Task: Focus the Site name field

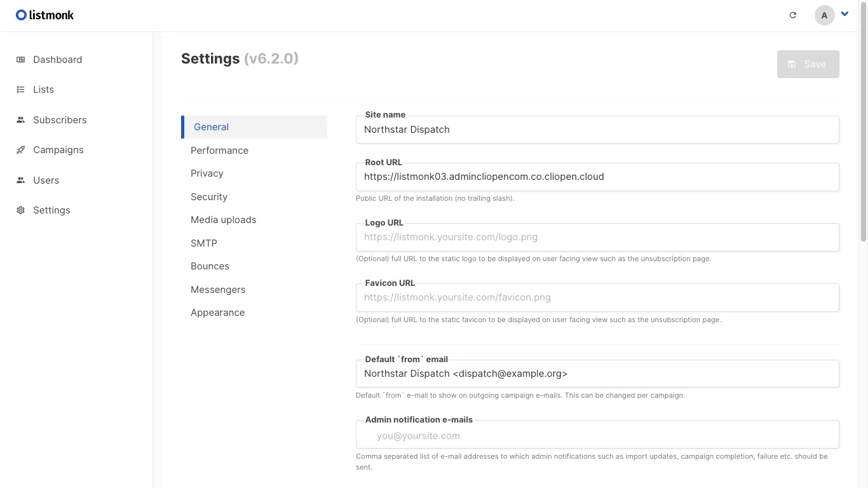Action: pyautogui.click(x=597, y=130)
